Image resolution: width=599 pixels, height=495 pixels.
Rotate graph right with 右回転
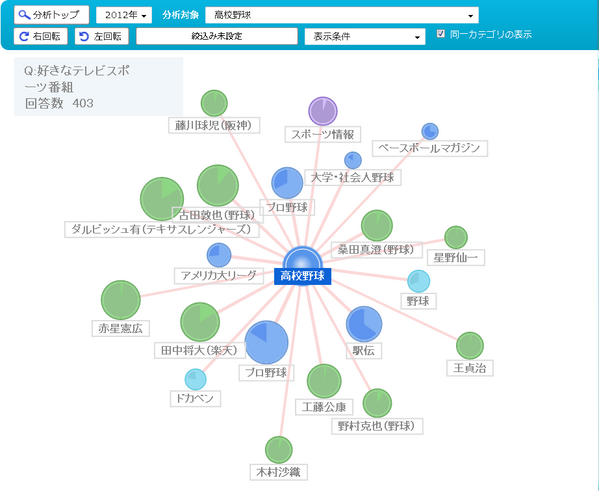[x=41, y=36]
